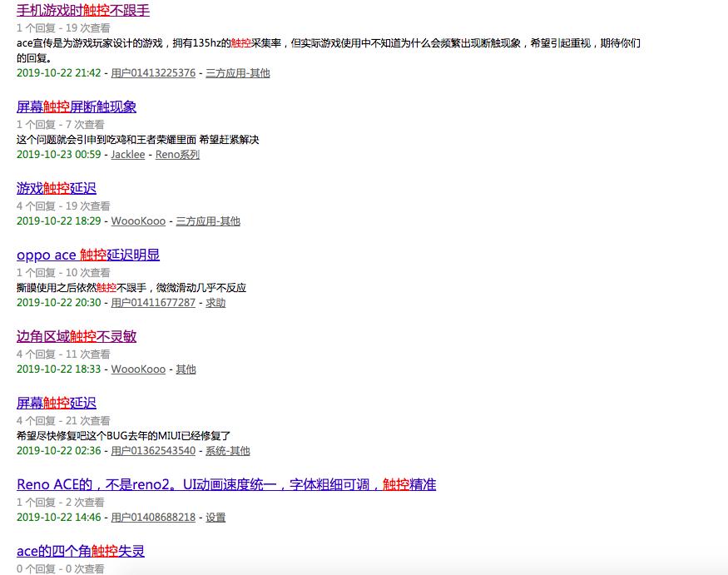
Task: Open the thread 屏幕触控延迟
Action: (57, 402)
